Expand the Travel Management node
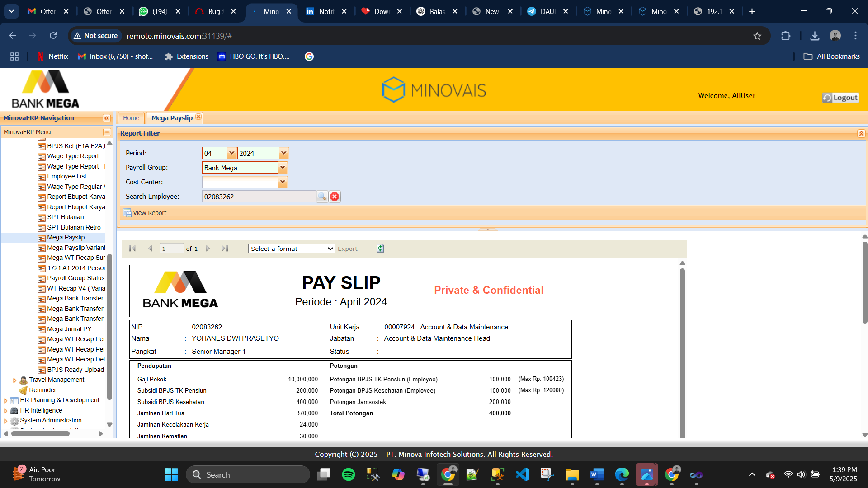 point(14,380)
